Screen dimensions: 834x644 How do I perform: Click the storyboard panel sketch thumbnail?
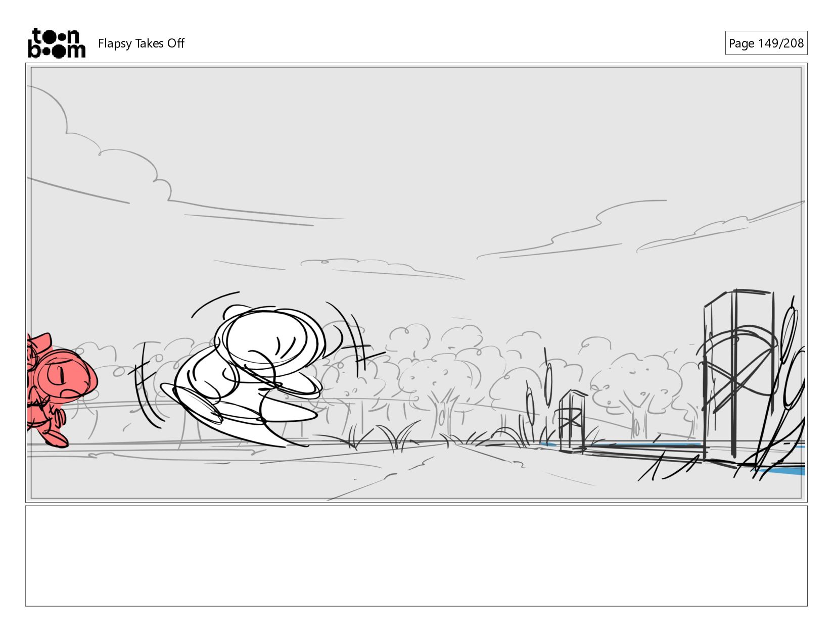[x=416, y=282]
